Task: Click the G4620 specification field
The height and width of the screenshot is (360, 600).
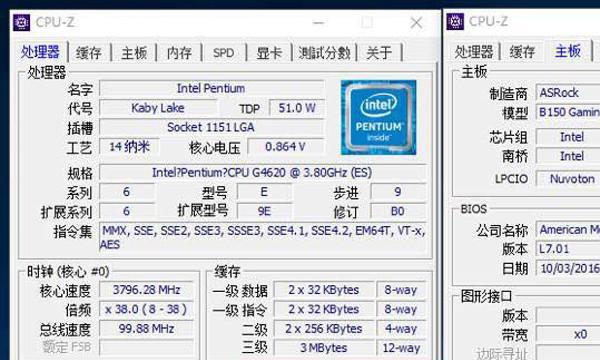Action: [262, 173]
